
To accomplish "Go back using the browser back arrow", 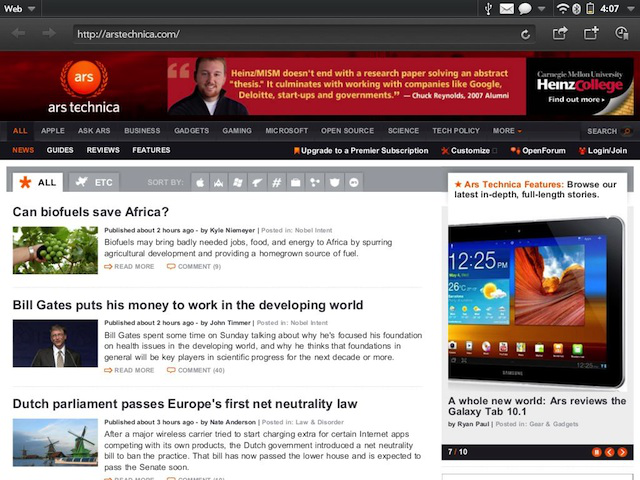I will click(x=18, y=33).
